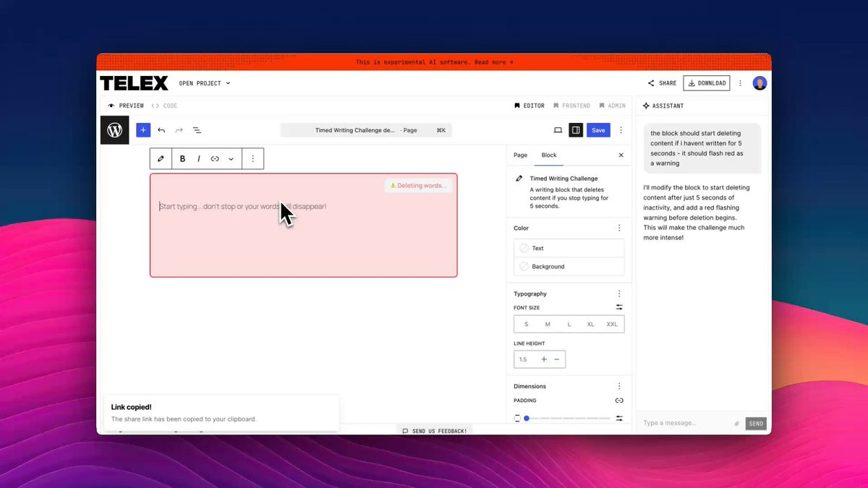Select font size L
This screenshot has height=488, width=868.
pos(569,324)
